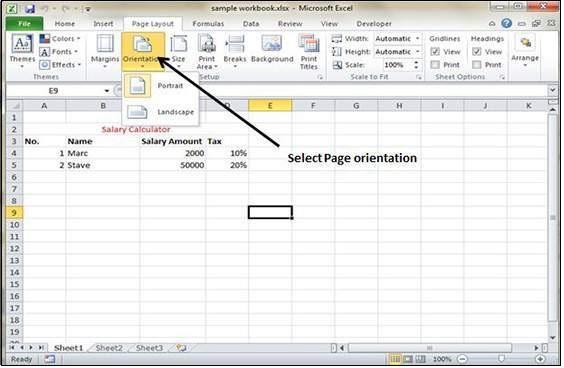Switch to Normal view in status bar
The image size is (564, 368).
coord(395,359)
